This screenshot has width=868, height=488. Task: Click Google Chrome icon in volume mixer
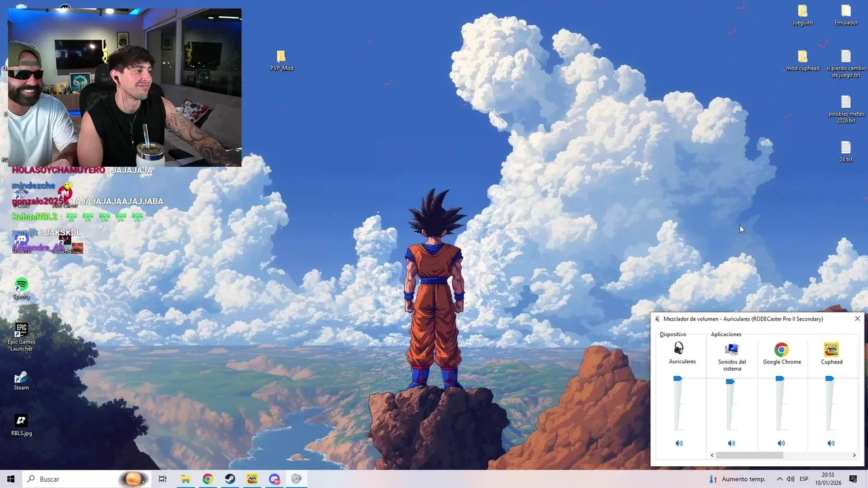[x=781, y=350]
